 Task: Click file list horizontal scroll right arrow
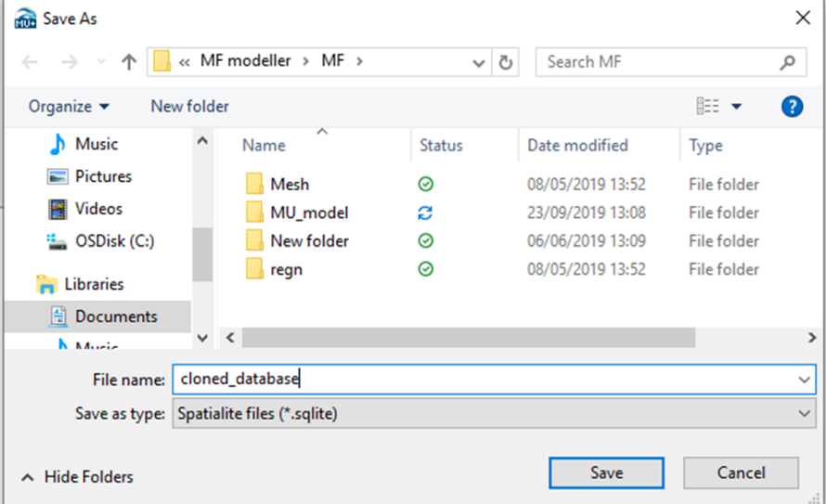812,338
